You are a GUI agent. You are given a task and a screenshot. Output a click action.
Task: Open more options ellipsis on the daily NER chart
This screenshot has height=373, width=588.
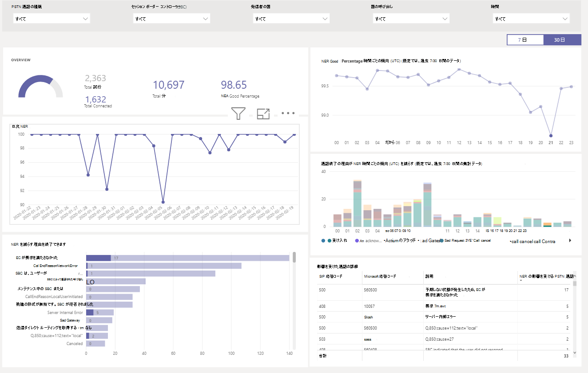coord(288,114)
